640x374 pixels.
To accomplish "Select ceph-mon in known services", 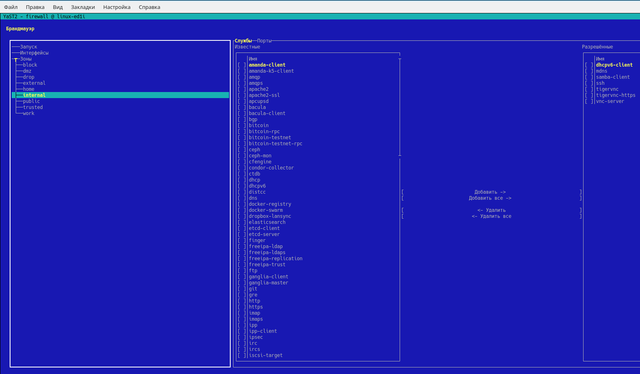I will [260, 156].
